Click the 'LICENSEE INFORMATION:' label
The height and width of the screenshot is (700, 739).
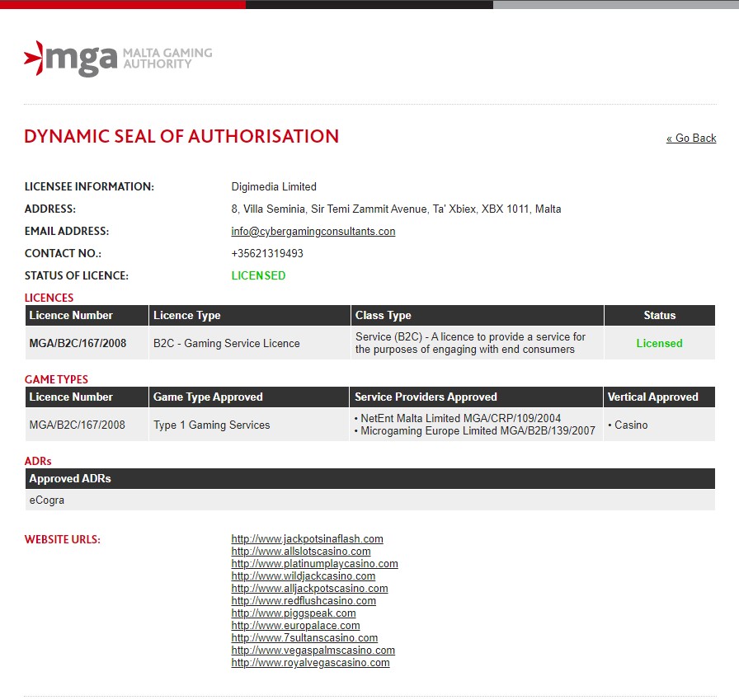point(89,186)
